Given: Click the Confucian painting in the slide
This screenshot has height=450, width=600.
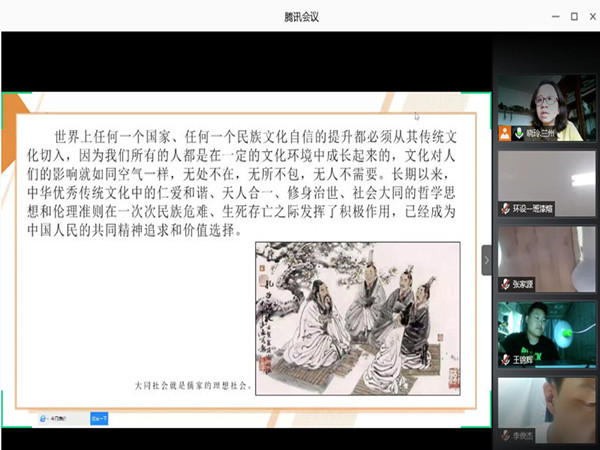Looking at the screenshot, I should (x=357, y=318).
